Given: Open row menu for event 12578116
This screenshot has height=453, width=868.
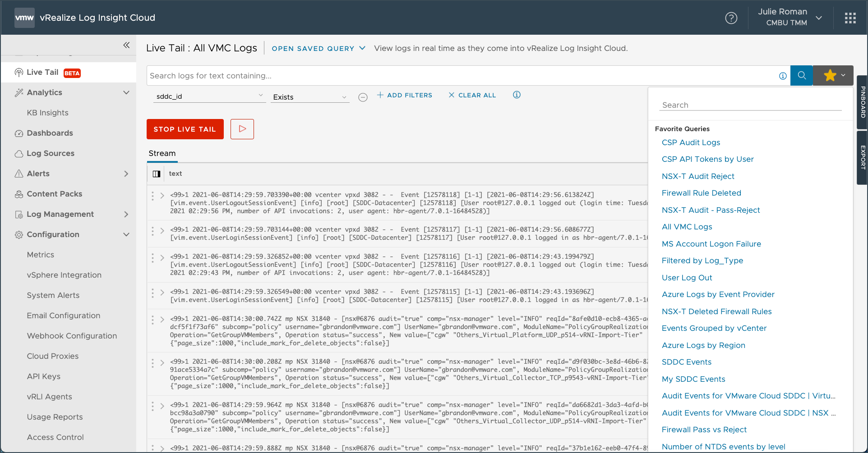Looking at the screenshot, I should click(x=152, y=258).
